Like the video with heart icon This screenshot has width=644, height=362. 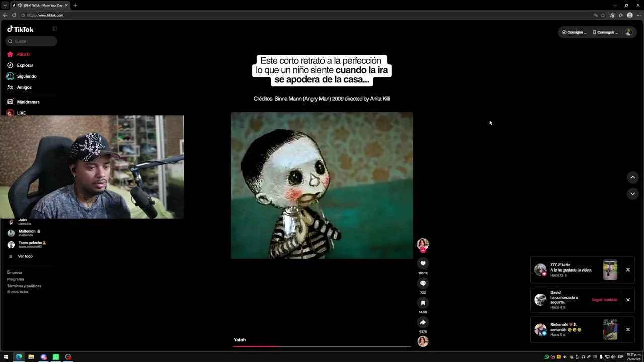(423, 263)
